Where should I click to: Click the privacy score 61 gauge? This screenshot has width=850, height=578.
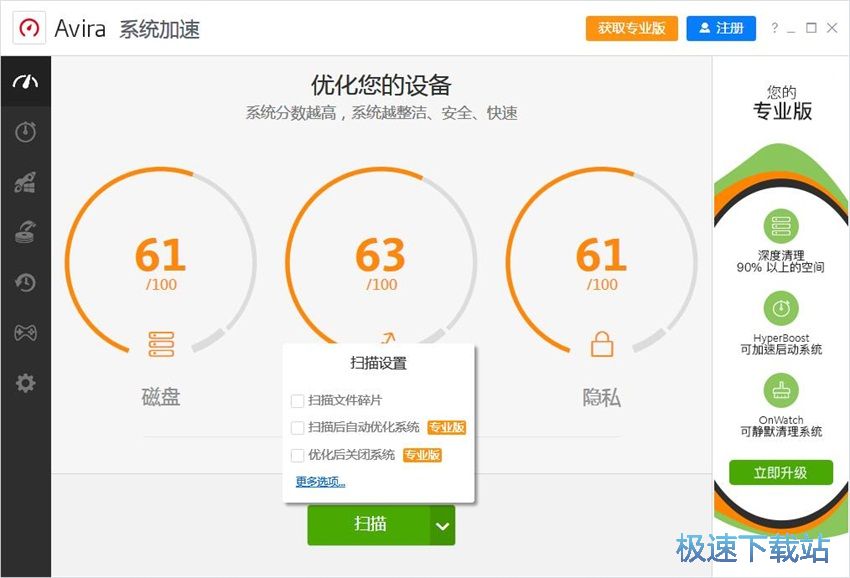point(602,262)
